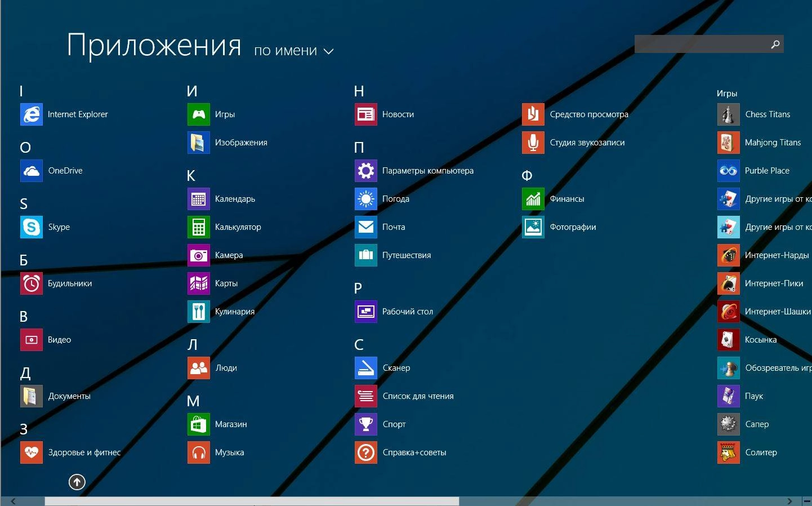This screenshot has height=506, width=812.
Task: Click the up arrow to Start screen
Action: click(x=77, y=482)
